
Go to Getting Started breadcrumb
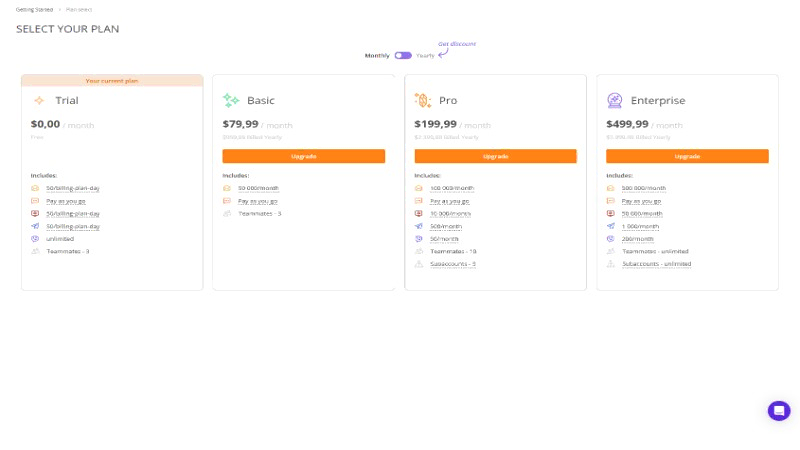(34, 9)
